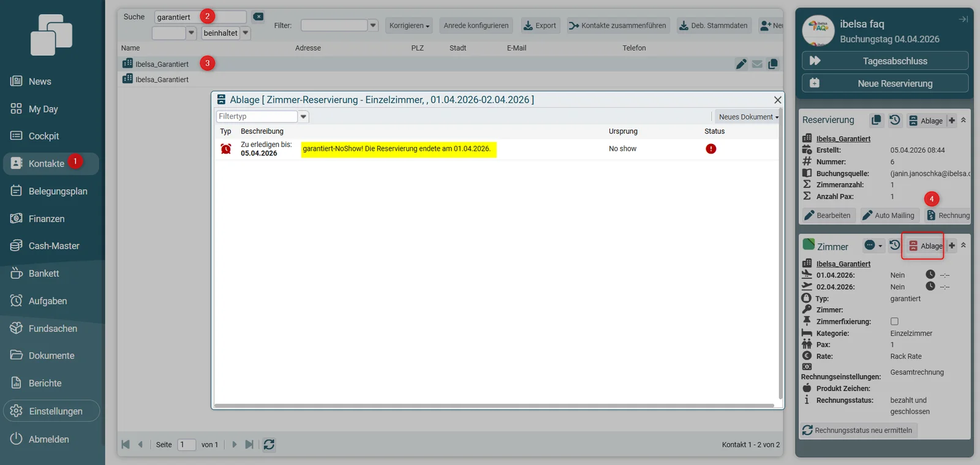Image resolution: width=980 pixels, height=465 pixels.
Task: Click the red No show status indicator
Action: point(710,149)
